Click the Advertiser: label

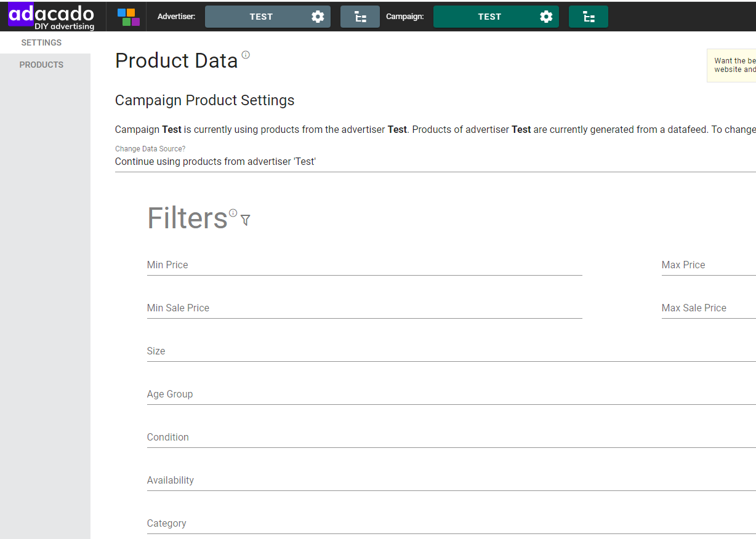pos(176,17)
